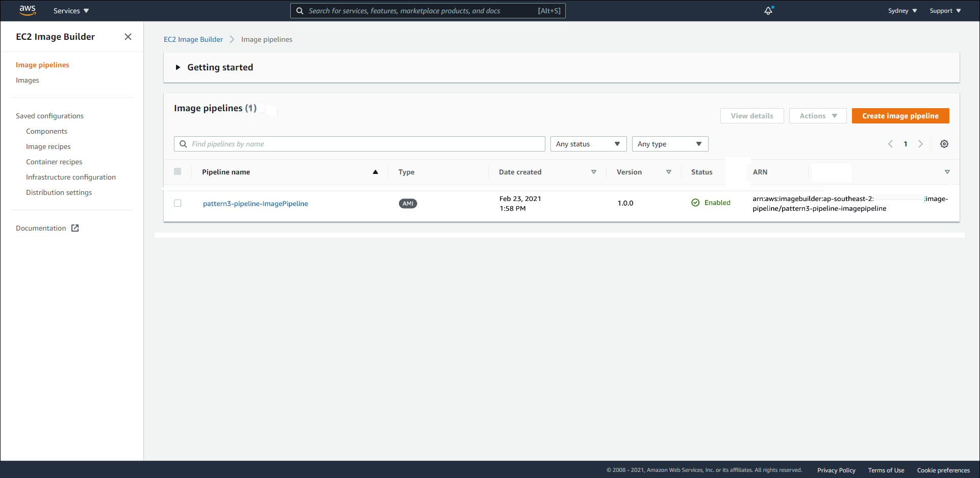Image resolution: width=980 pixels, height=478 pixels.
Task: Click the Saved configurations heading
Action: tap(49, 116)
